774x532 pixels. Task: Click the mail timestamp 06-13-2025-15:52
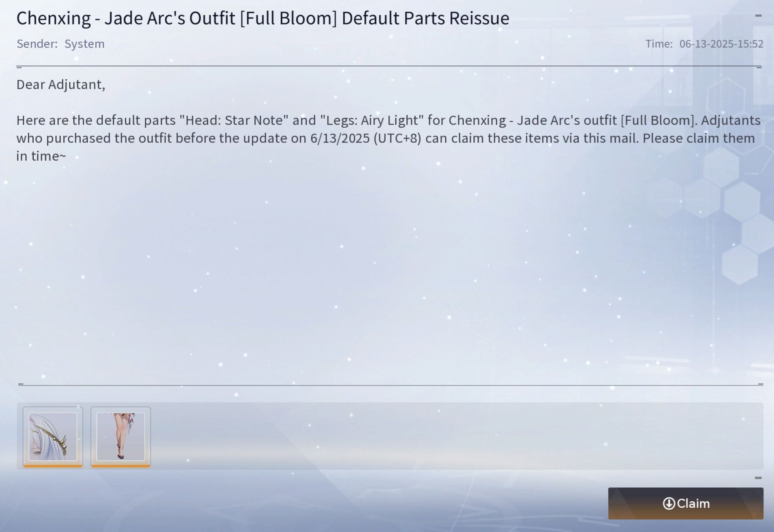(x=722, y=44)
